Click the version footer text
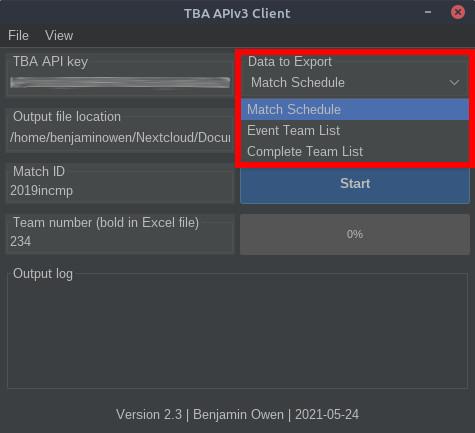Screen dimensions: 475x433 point(237,415)
